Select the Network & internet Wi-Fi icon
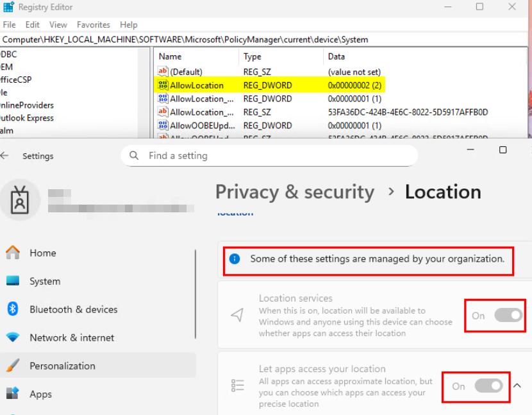Screen dimensions: 532x415 click(13, 337)
